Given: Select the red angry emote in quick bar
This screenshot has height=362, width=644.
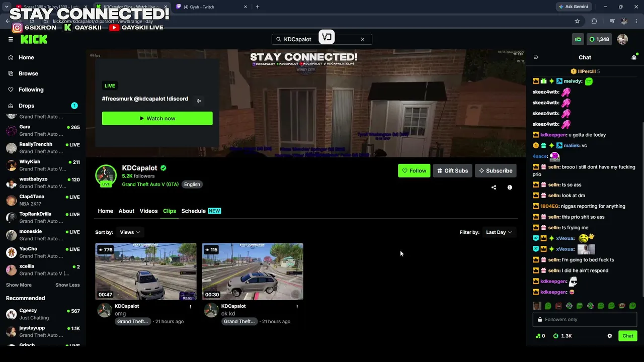Looking at the screenshot, I should click(558, 306).
